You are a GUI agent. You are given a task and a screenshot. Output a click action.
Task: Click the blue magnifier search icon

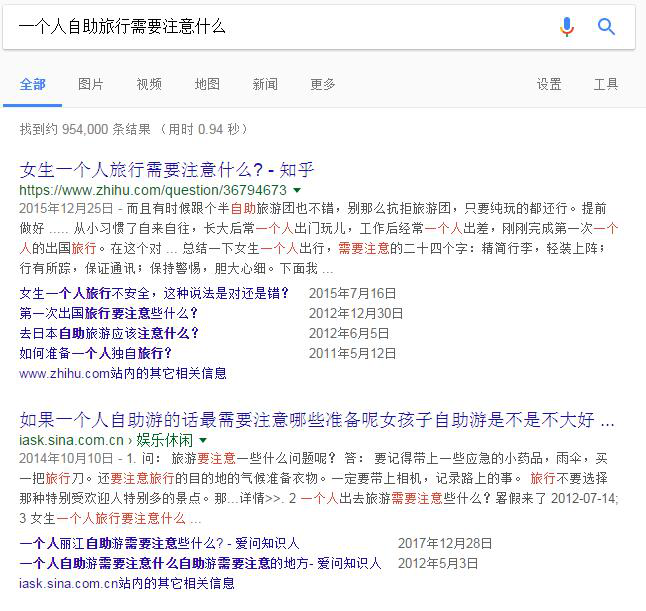pos(606,27)
